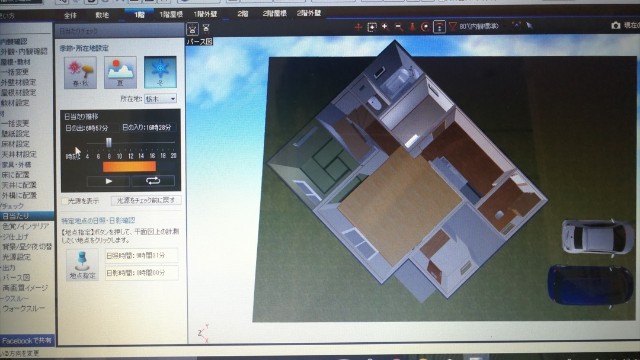Click the 日影時間 value field
The height and width of the screenshot is (360, 640).
click(x=141, y=273)
